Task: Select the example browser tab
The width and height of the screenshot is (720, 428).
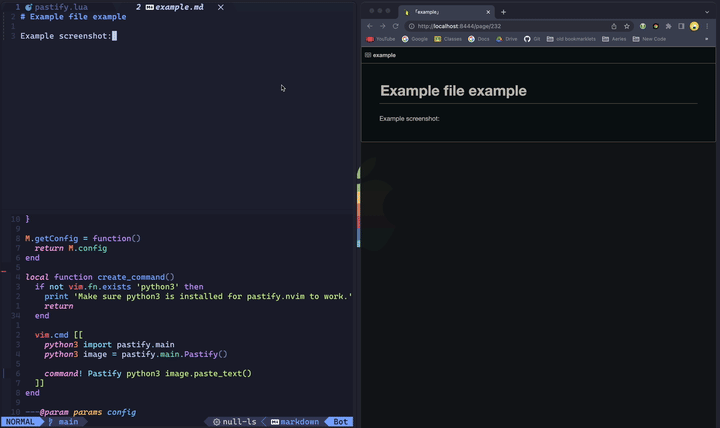Action: coord(446,12)
